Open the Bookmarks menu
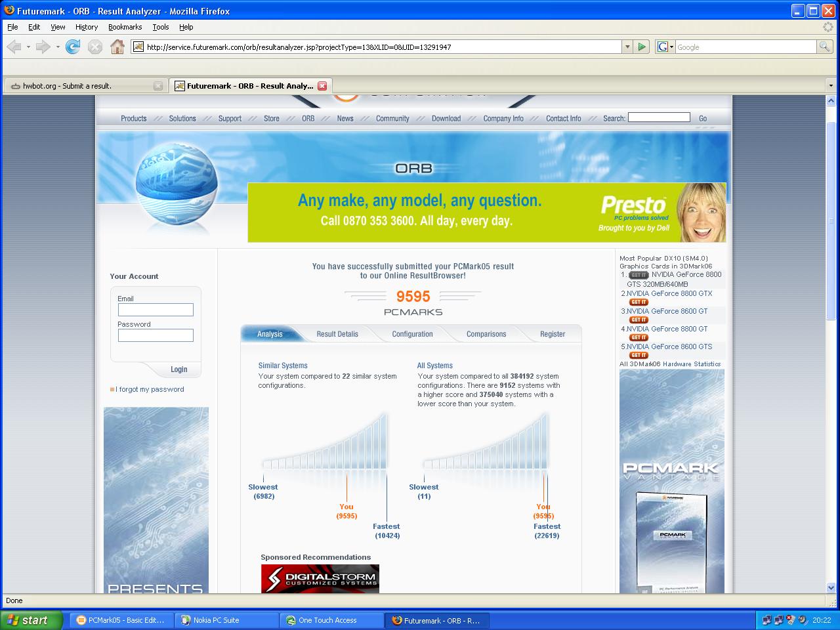840x630 pixels. [x=125, y=27]
